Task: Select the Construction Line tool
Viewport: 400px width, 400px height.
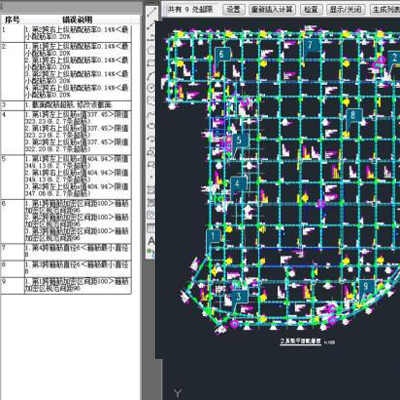Action: (x=151, y=25)
